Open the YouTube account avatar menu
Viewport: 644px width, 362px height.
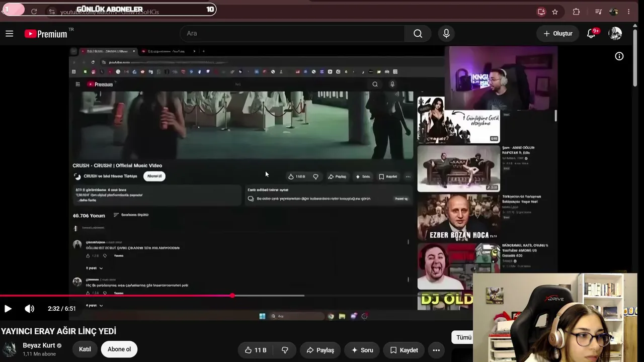615,33
